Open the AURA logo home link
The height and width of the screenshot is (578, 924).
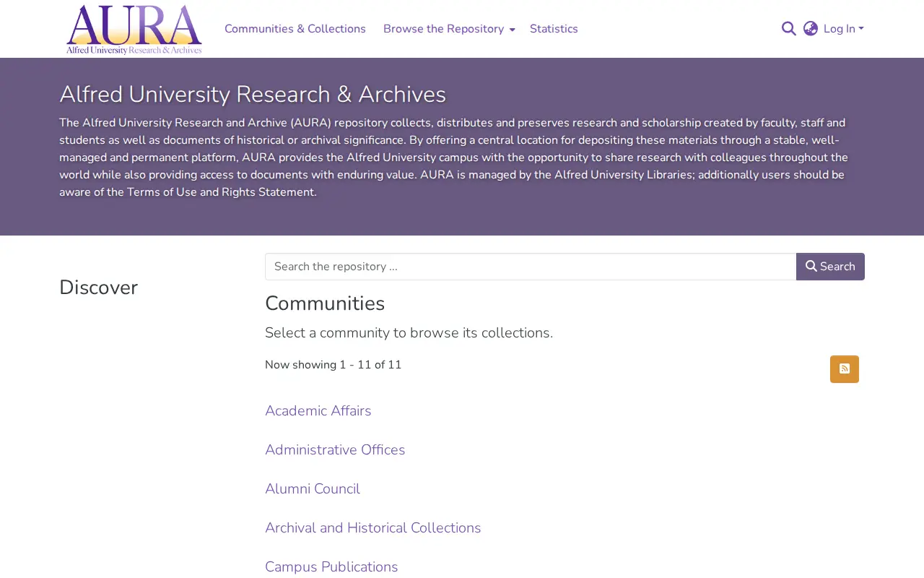click(x=134, y=30)
